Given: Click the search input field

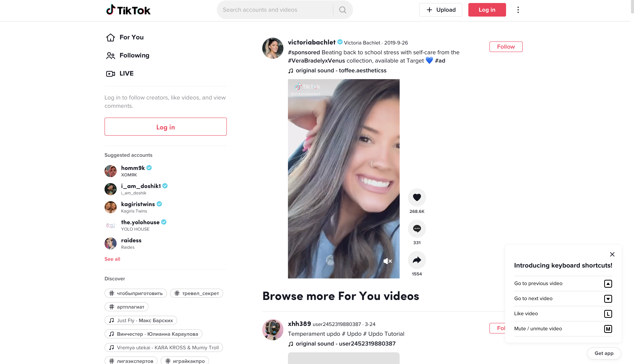Looking at the screenshot, I should 276,10.
